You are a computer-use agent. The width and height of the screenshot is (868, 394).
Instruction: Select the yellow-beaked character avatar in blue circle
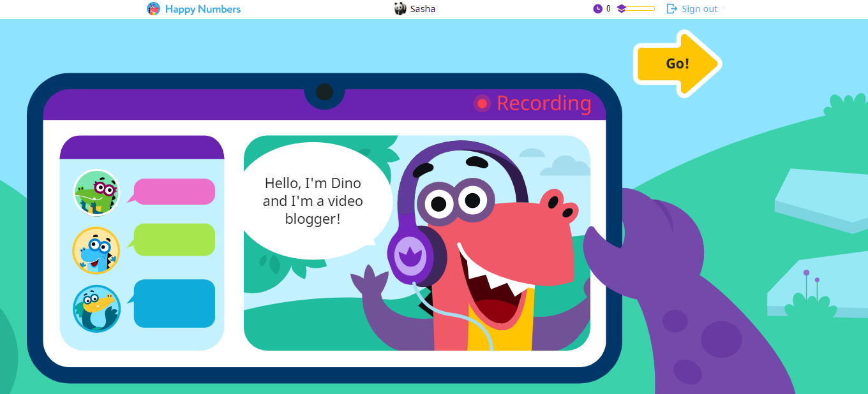pyautogui.click(x=96, y=309)
